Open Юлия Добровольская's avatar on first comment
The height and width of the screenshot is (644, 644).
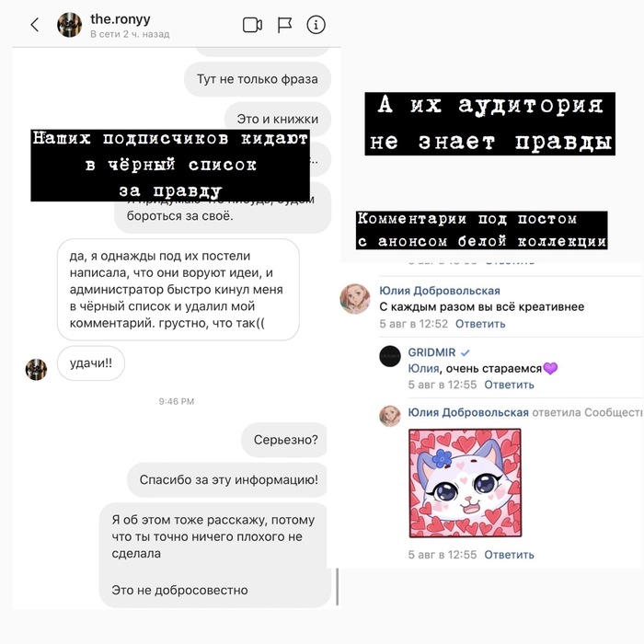355,299
